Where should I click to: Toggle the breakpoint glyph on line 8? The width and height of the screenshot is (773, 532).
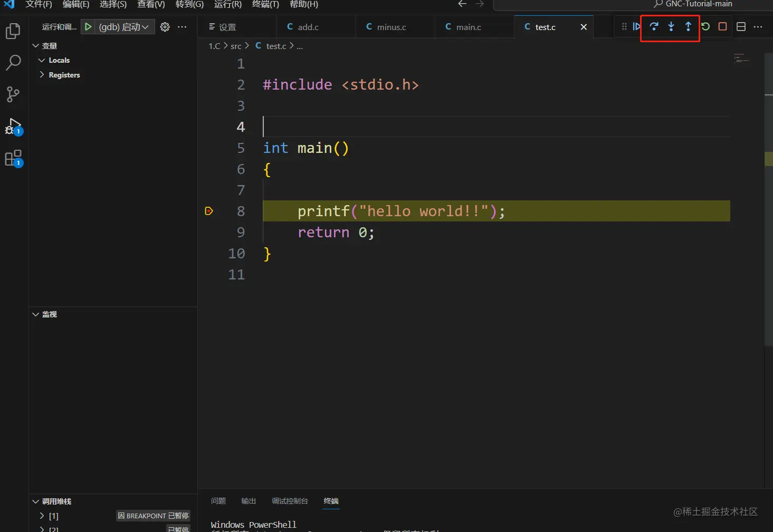click(x=209, y=211)
